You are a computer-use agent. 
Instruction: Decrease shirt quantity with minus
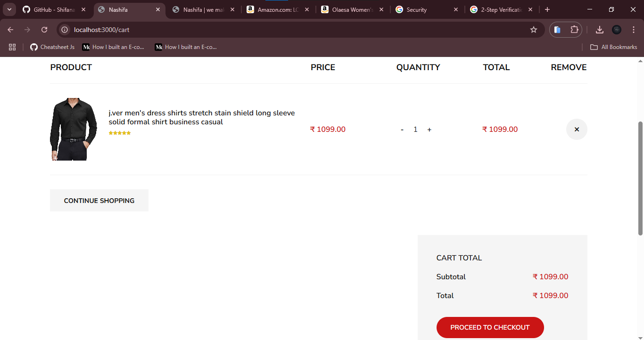402,130
